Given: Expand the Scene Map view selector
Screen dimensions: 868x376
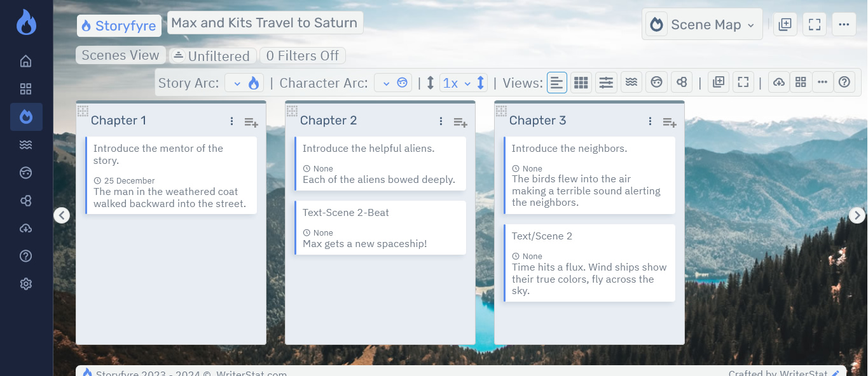Looking at the screenshot, I should 702,24.
